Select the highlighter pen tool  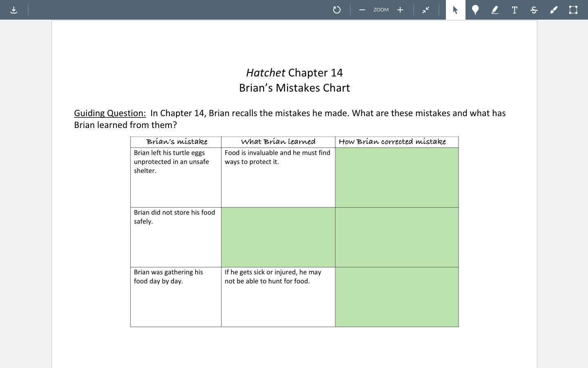click(x=495, y=10)
